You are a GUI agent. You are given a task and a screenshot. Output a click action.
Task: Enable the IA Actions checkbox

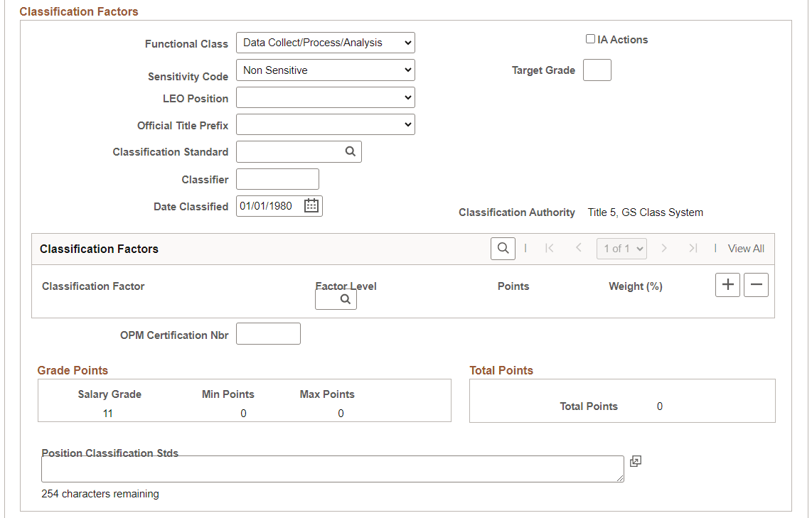coord(590,39)
